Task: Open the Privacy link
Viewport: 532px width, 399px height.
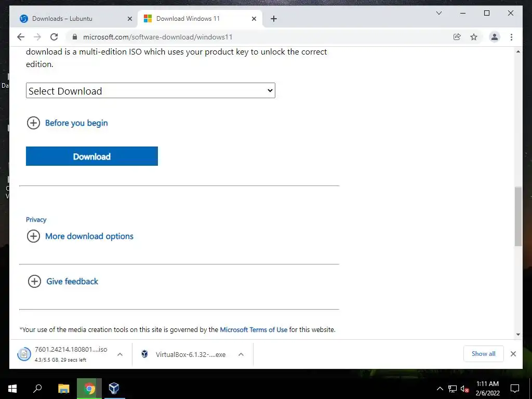Action: [36, 220]
